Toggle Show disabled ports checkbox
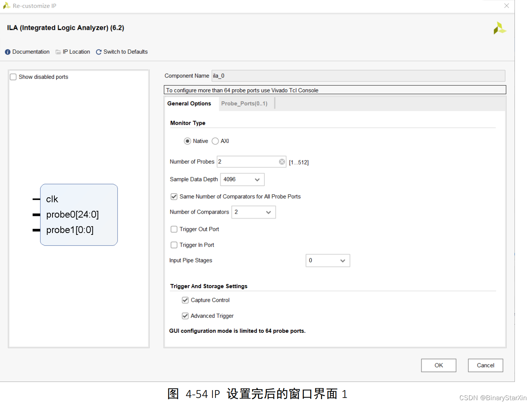 [x=13, y=77]
